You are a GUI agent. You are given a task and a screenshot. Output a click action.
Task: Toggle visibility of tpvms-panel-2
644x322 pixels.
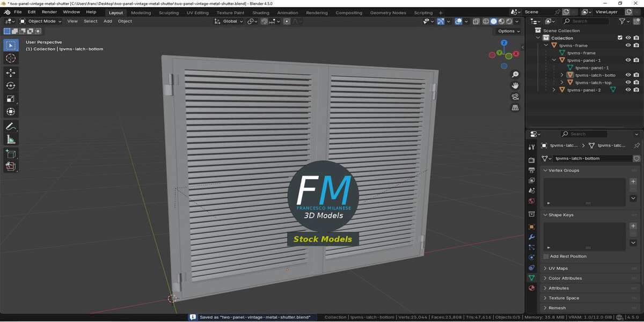point(628,90)
